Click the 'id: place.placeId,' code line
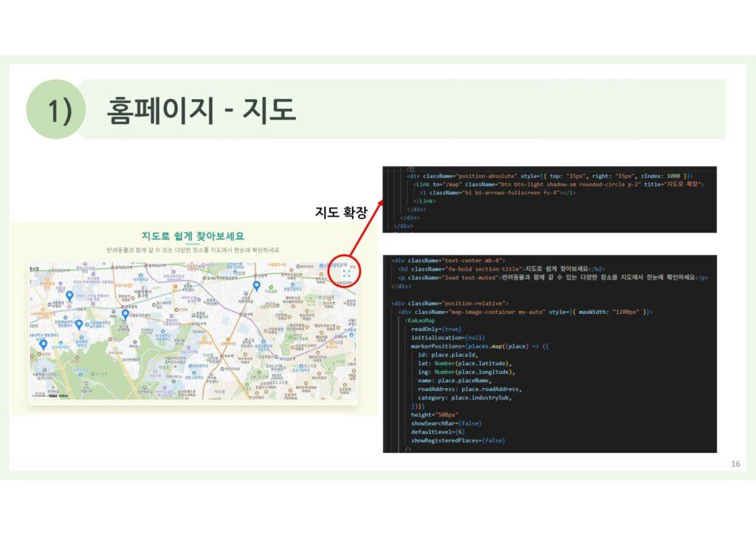The image size is (756, 535). click(448, 355)
